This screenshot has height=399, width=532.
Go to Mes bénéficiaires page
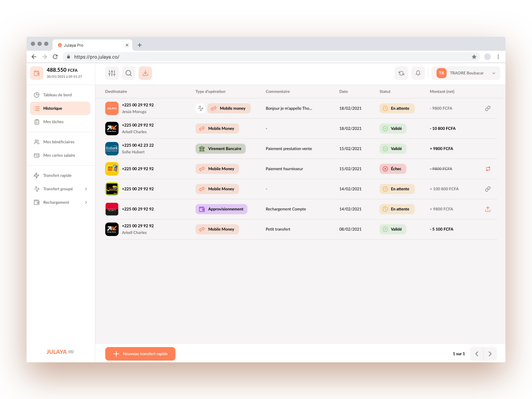pyautogui.click(x=59, y=142)
